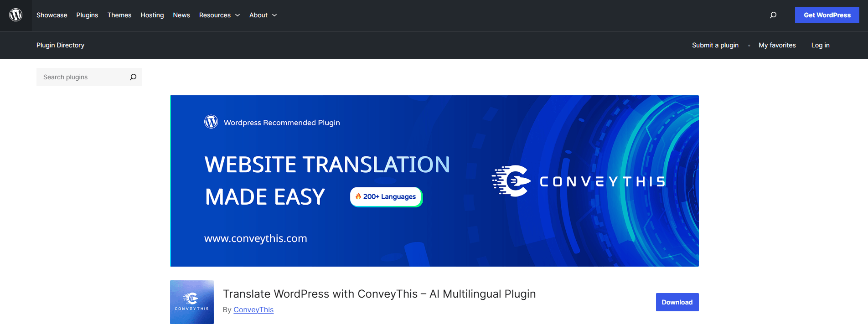868x335 pixels.
Task: Open the Themes menu item
Action: point(119,15)
